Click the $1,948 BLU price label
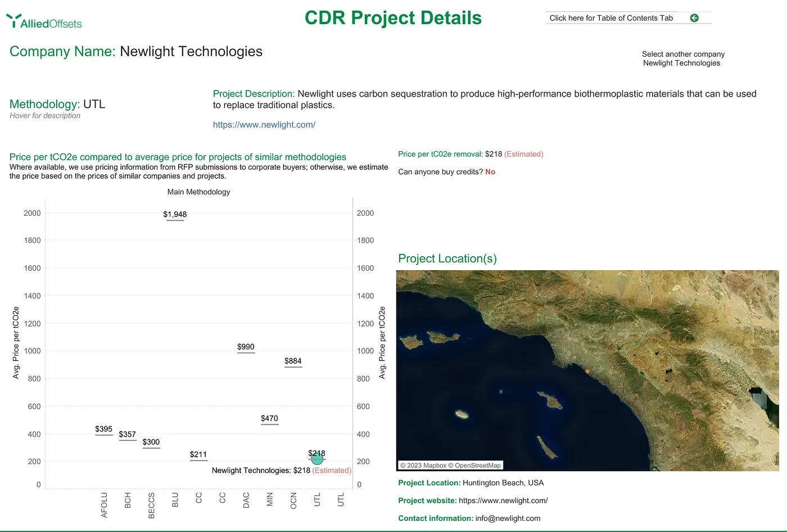Viewport: 787px width, 532px height. pyautogui.click(x=175, y=214)
